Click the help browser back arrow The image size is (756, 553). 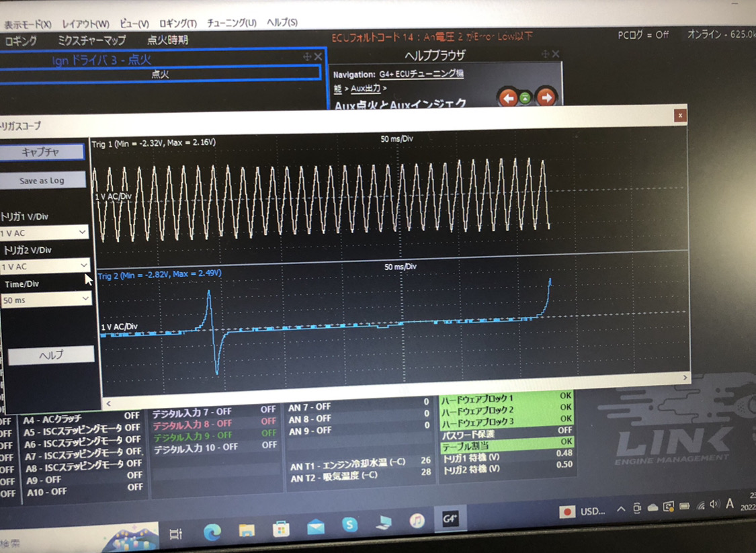pyautogui.click(x=508, y=98)
